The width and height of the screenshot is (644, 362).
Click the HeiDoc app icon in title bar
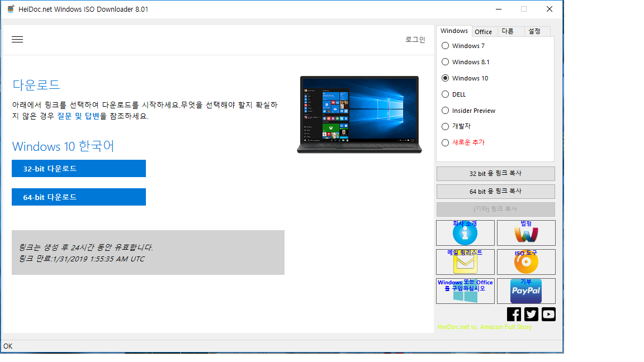[11, 9]
